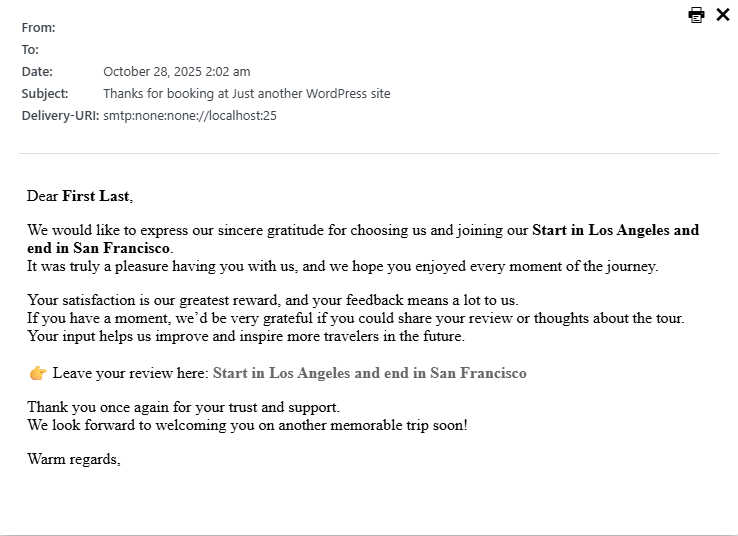The image size is (738, 536).
Task: Click the bold name 'First Last'
Action: coord(95,196)
